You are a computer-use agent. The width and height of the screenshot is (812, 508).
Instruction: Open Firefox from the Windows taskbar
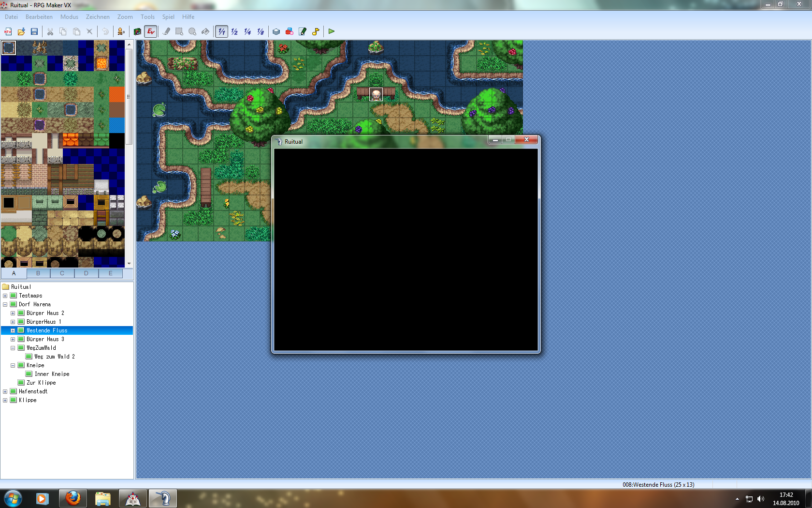coord(73,498)
